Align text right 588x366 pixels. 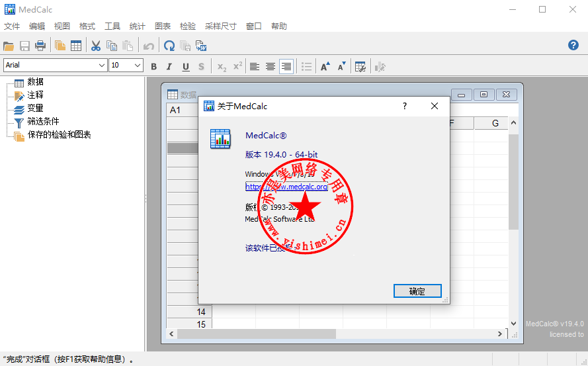[286, 67]
